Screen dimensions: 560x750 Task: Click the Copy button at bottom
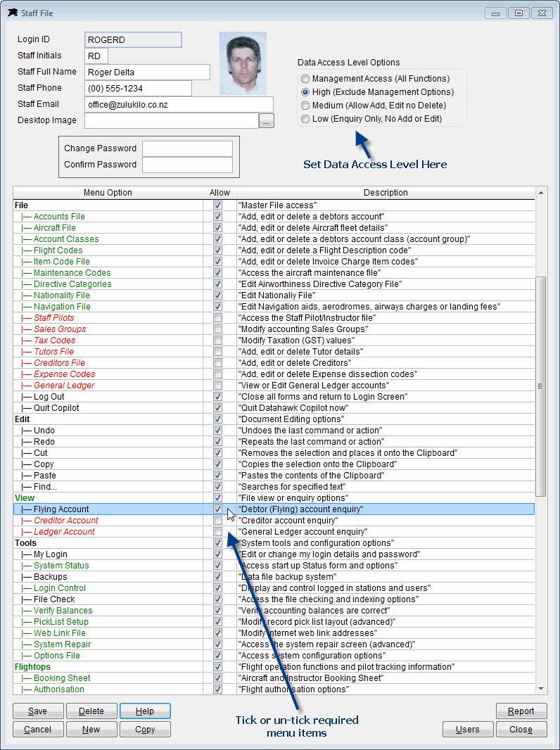pyautogui.click(x=145, y=730)
